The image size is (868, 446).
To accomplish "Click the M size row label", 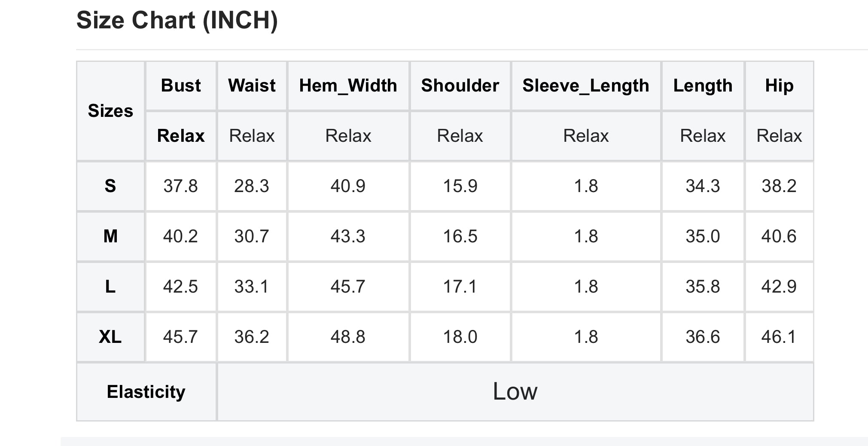I will pos(110,236).
